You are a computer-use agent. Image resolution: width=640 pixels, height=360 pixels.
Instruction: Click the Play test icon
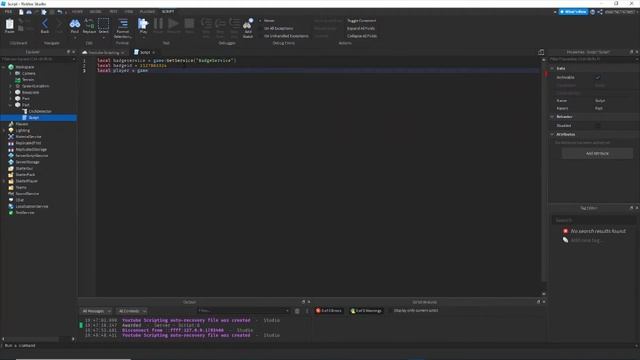coord(143,23)
